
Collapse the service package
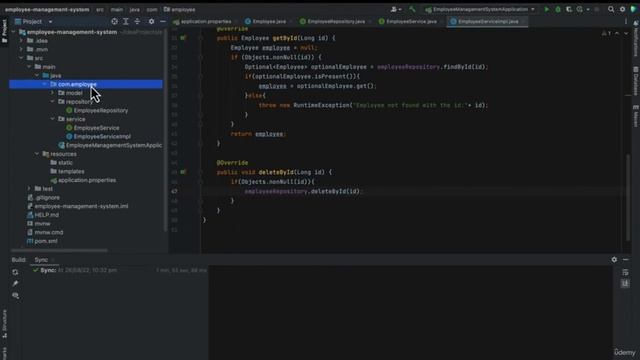click(x=52, y=119)
